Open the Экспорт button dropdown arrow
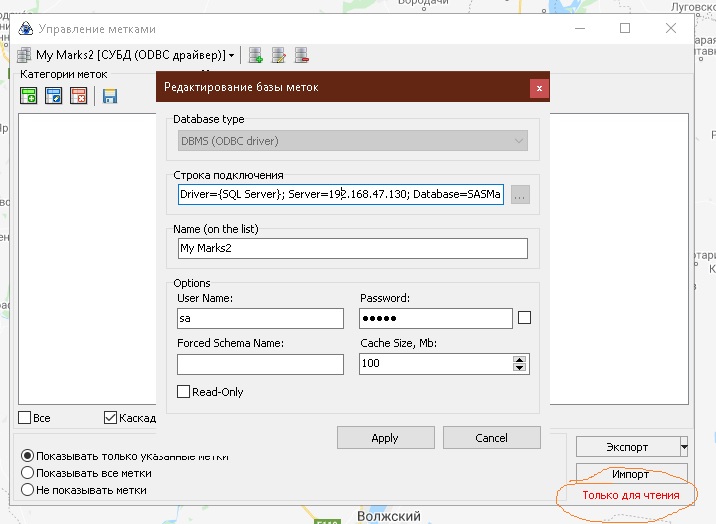The width and height of the screenshot is (716, 524). (684, 446)
